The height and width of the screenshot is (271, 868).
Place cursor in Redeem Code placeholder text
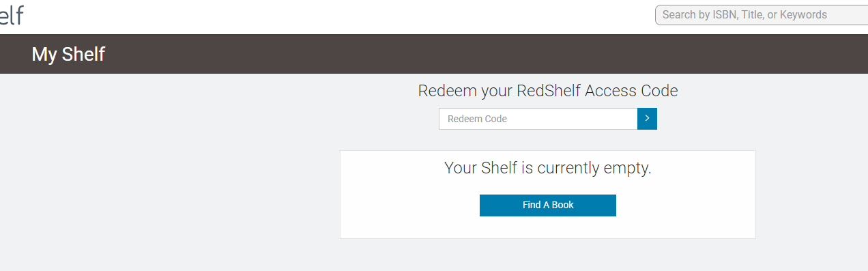(477, 119)
